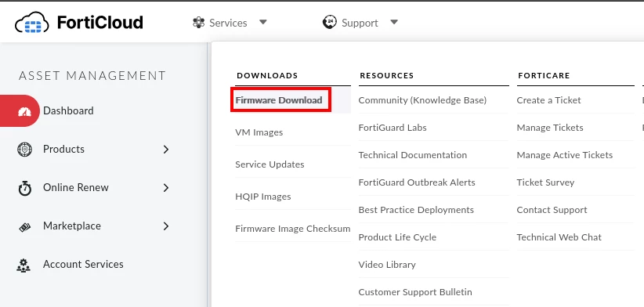Expand the Products submenu chevron

[166, 150]
